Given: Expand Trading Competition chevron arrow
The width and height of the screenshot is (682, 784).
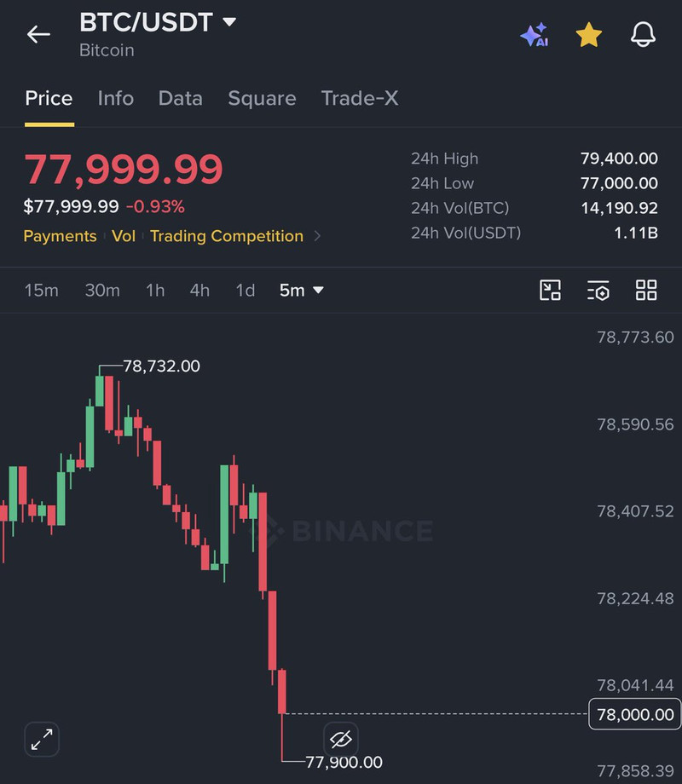Looking at the screenshot, I should [x=317, y=235].
